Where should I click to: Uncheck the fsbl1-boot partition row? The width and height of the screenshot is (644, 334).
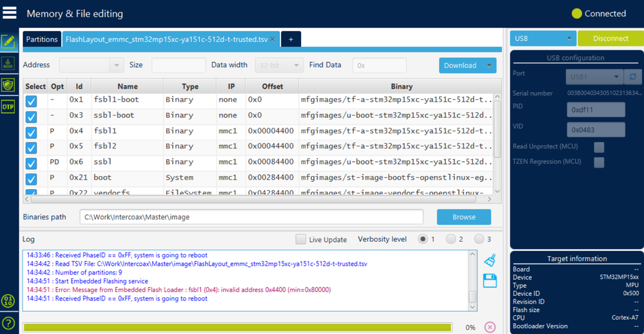[31, 101]
